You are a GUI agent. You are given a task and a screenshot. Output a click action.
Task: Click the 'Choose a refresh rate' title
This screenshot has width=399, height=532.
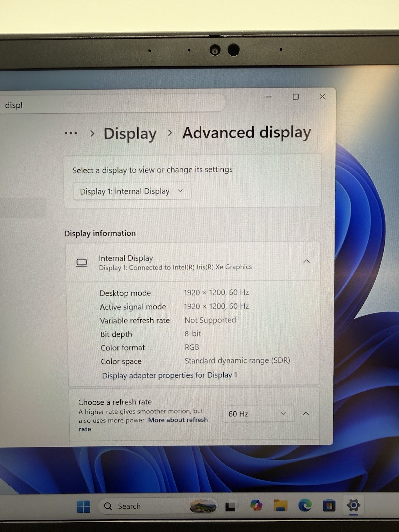coord(115,402)
